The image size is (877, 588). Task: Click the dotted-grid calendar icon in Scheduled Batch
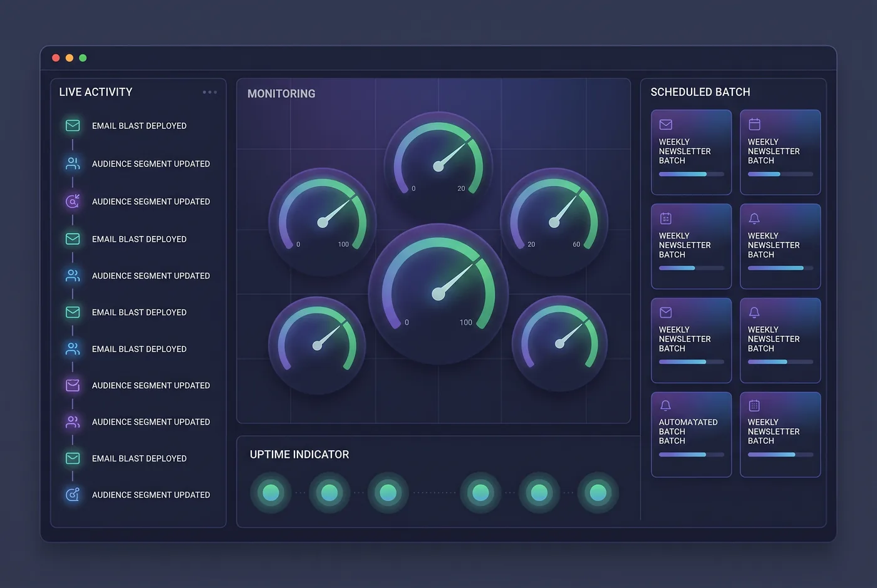[x=755, y=406]
